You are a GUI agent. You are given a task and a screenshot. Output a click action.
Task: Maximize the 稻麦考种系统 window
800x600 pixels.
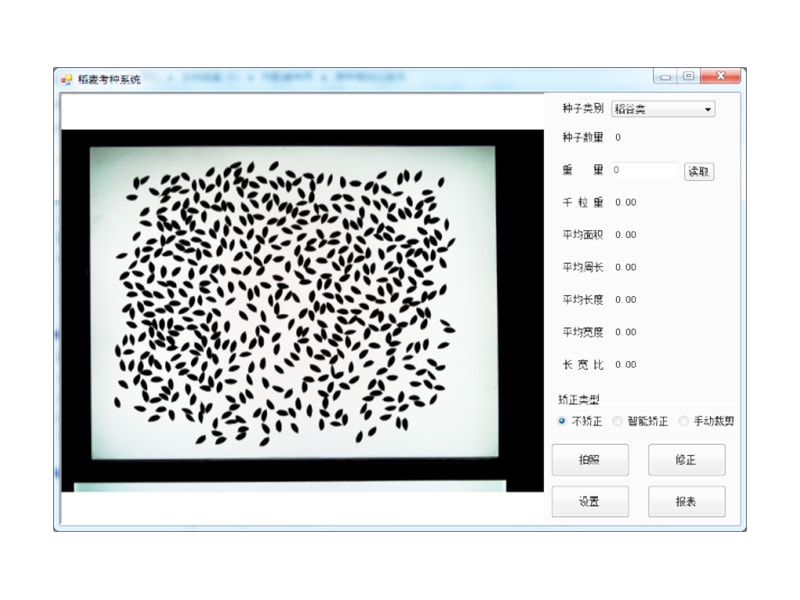(x=688, y=77)
